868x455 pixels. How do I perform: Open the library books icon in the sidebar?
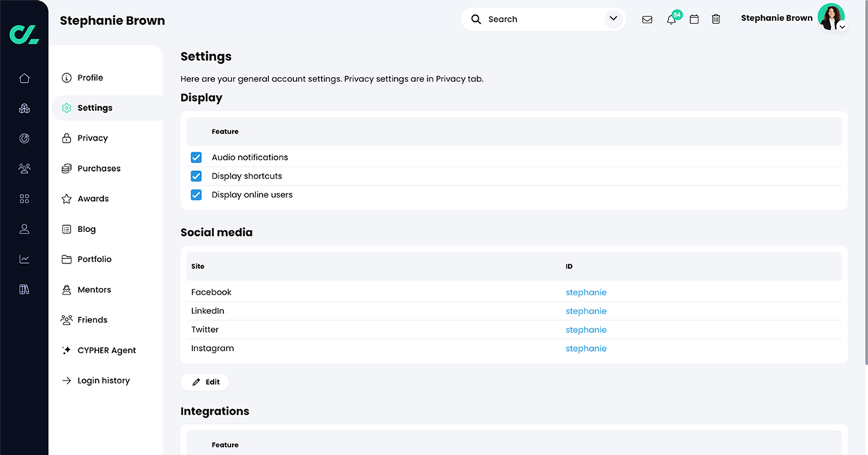coord(23,289)
